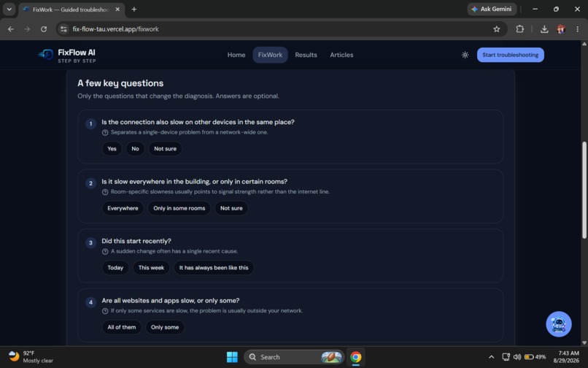Click help icon beside sudden change hint
Viewport: 588px width, 368px height.
[x=105, y=252]
